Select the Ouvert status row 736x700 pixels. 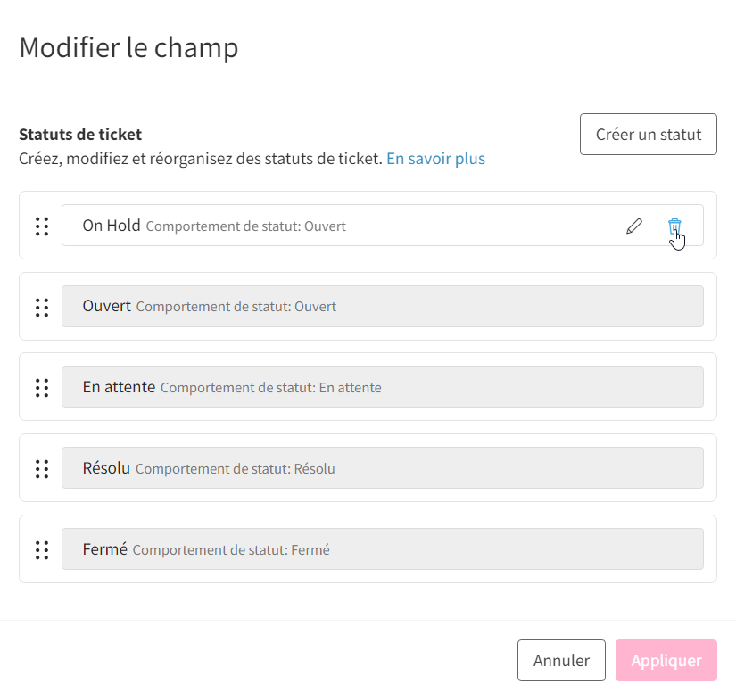point(383,307)
